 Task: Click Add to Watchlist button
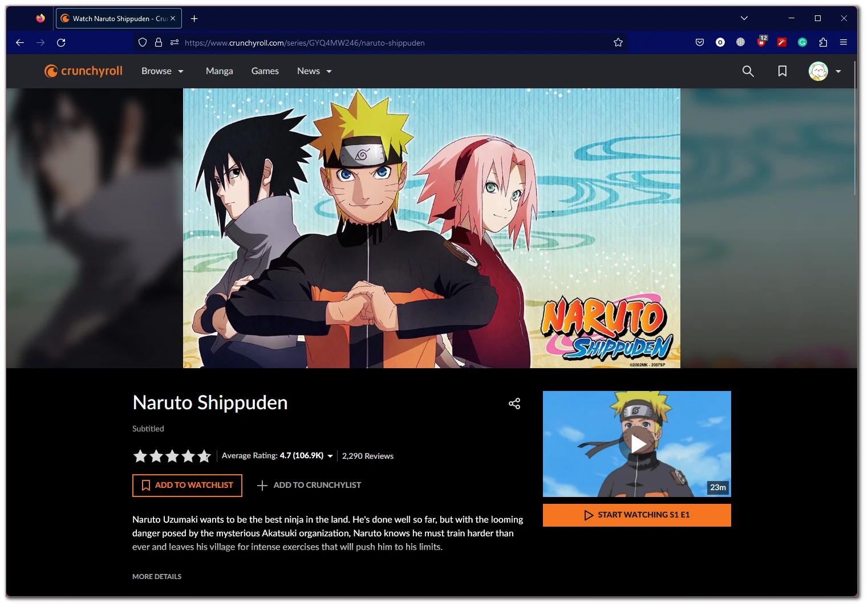187,485
